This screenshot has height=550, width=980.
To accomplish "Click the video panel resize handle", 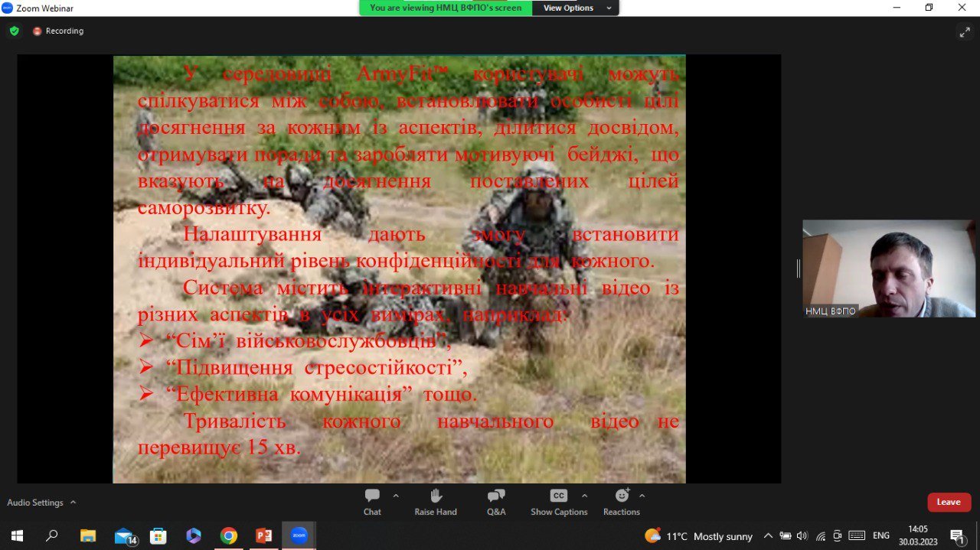I will 798,268.
